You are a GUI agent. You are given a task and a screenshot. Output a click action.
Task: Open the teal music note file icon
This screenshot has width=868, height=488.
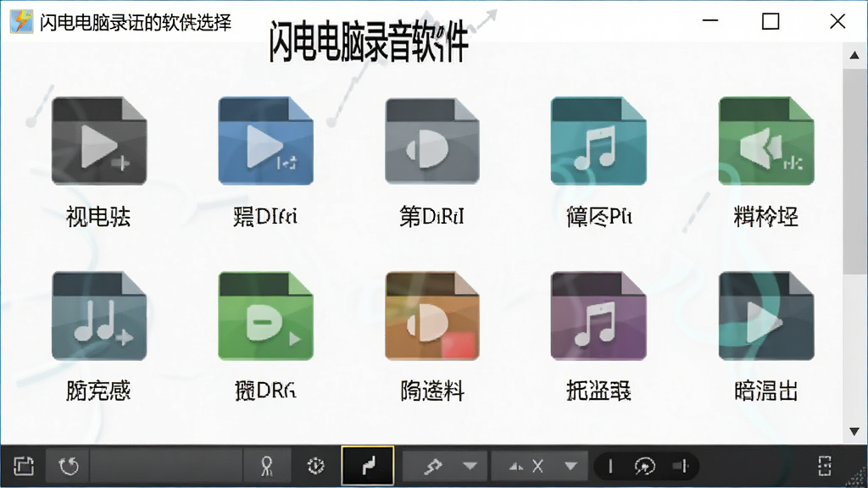click(x=598, y=141)
